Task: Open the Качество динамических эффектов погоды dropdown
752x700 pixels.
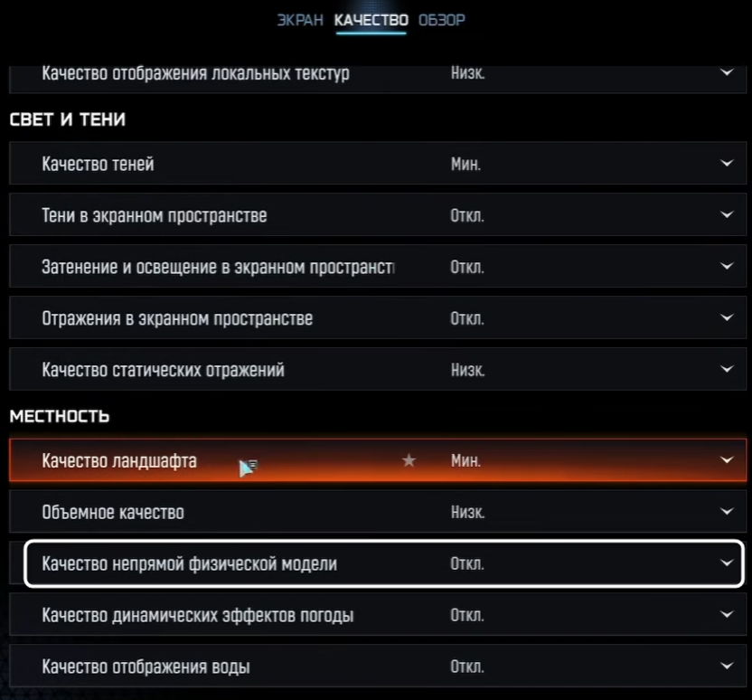Action: pos(728,614)
